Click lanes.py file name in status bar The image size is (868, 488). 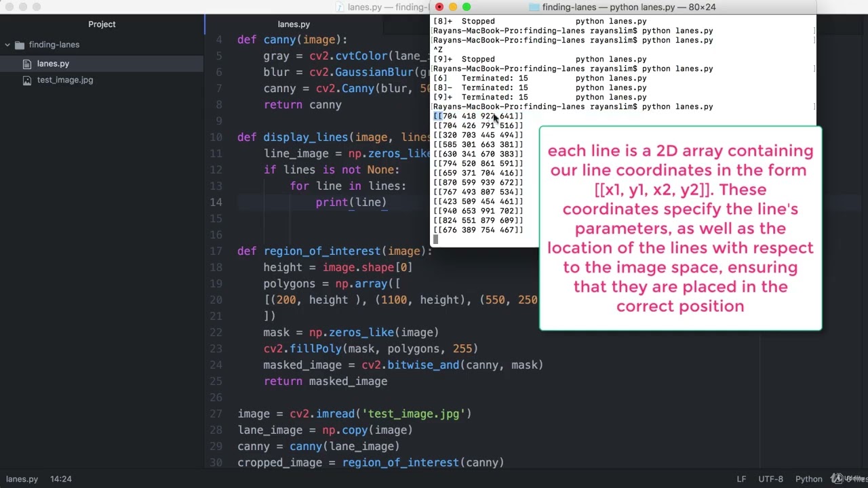pos(22,479)
